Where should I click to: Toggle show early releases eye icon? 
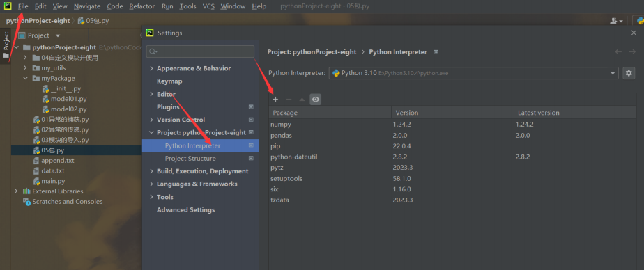coord(315,100)
